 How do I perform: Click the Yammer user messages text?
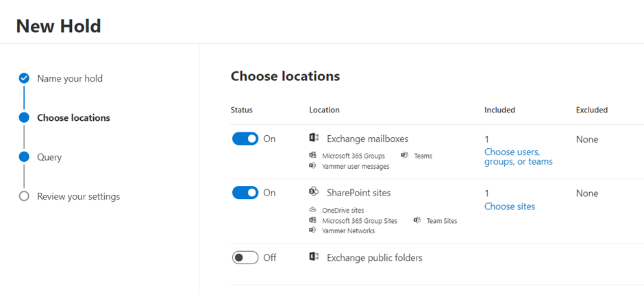pos(356,166)
